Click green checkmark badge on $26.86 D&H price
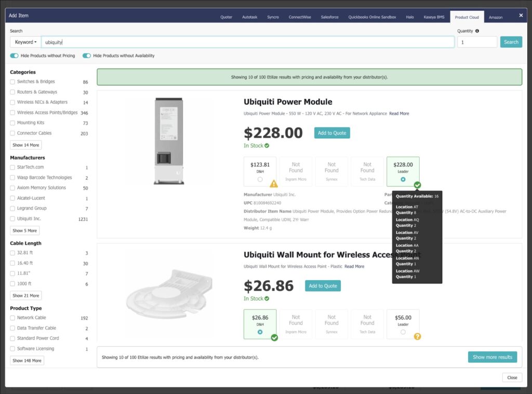The width and height of the screenshot is (532, 394). click(274, 338)
